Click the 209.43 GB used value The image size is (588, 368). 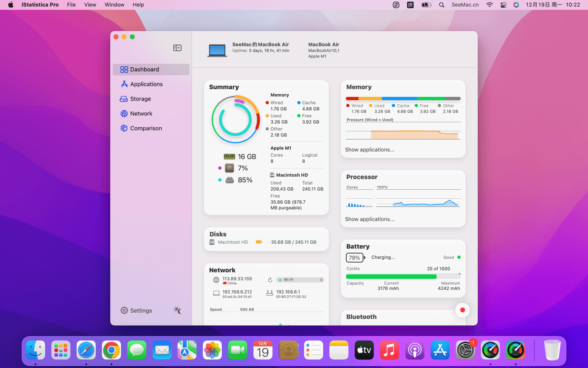[x=282, y=189]
